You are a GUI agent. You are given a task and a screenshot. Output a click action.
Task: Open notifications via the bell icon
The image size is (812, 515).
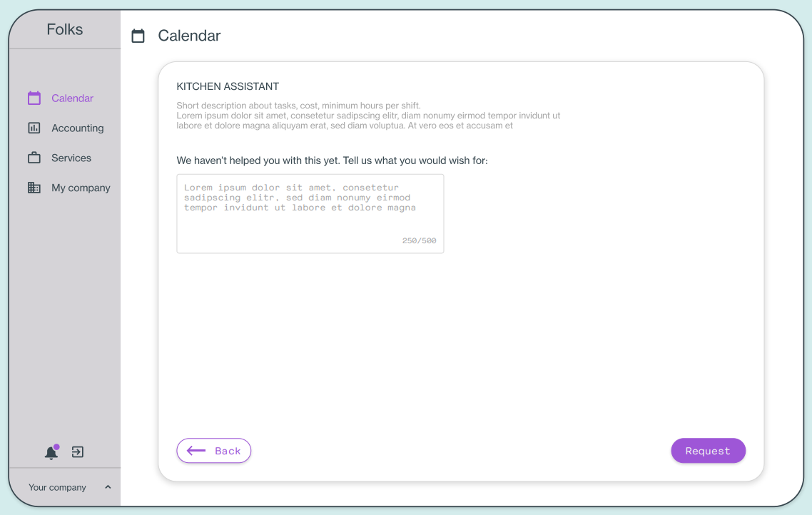(51, 452)
